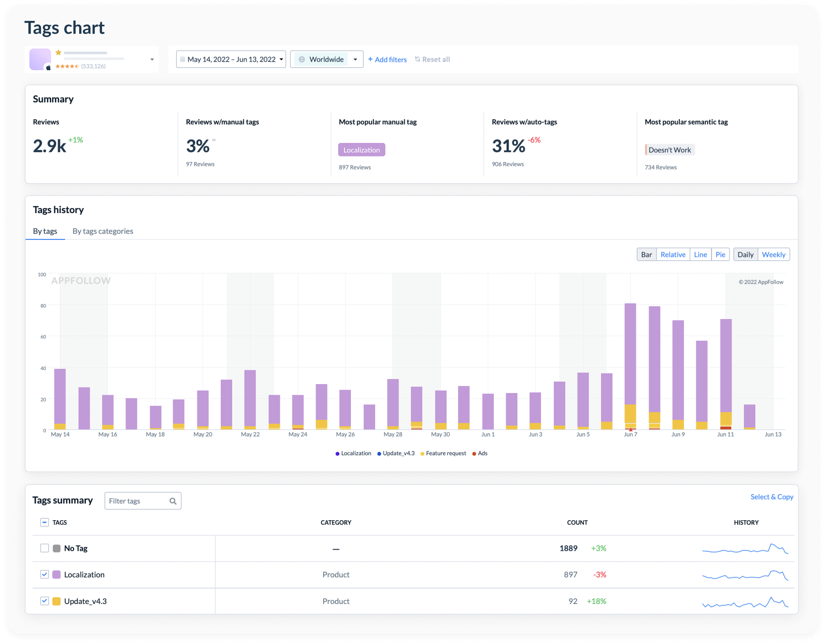Screen dimensions: 826x644
Task: Select Pie chart view
Action: click(720, 254)
